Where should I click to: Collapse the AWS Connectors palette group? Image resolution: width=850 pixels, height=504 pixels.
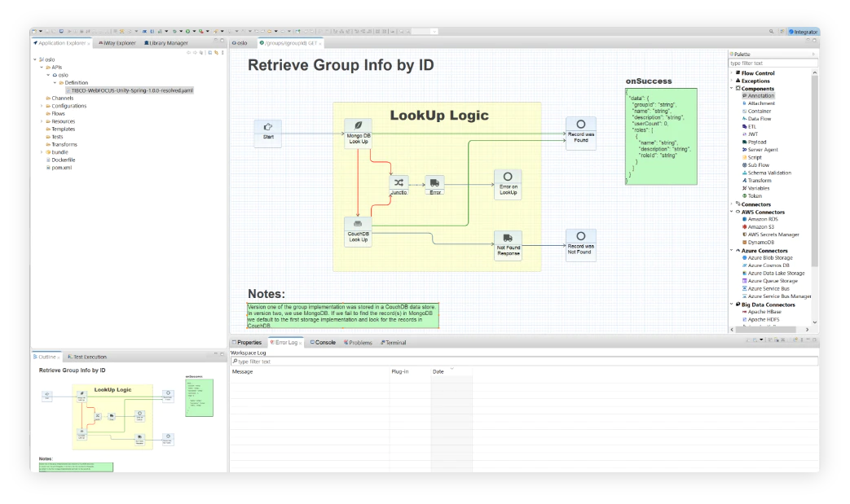732,213
